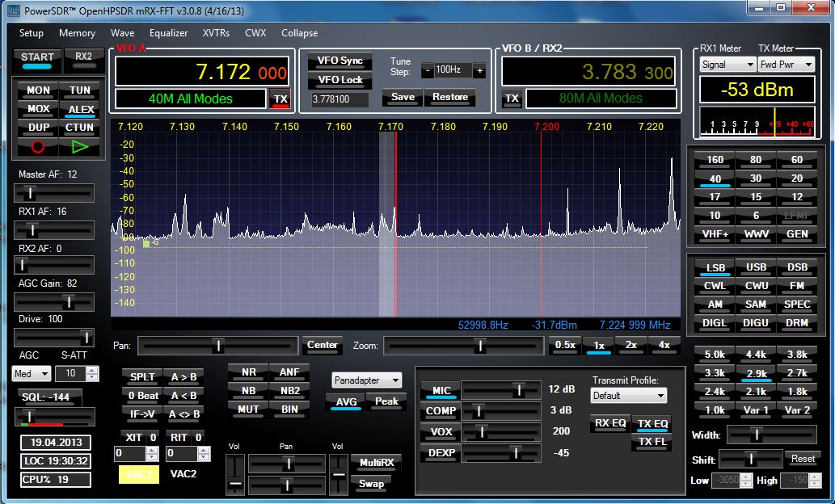Enable the NR noise reduction toggle
Viewport: 835px width, 504px height.
tap(249, 372)
